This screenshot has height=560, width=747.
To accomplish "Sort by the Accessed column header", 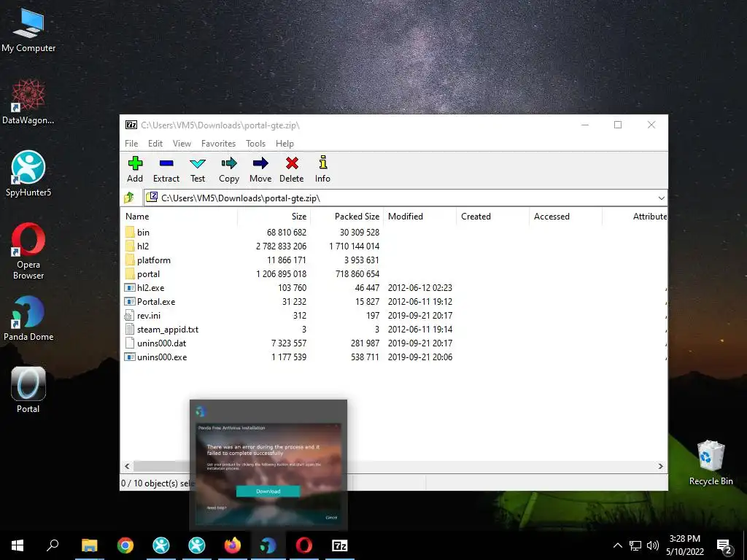I will (565, 216).
